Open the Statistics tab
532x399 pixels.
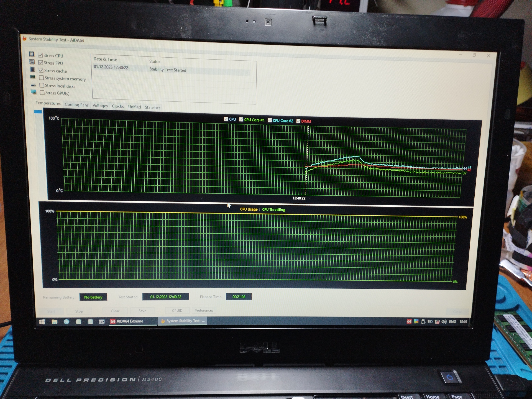coord(153,108)
